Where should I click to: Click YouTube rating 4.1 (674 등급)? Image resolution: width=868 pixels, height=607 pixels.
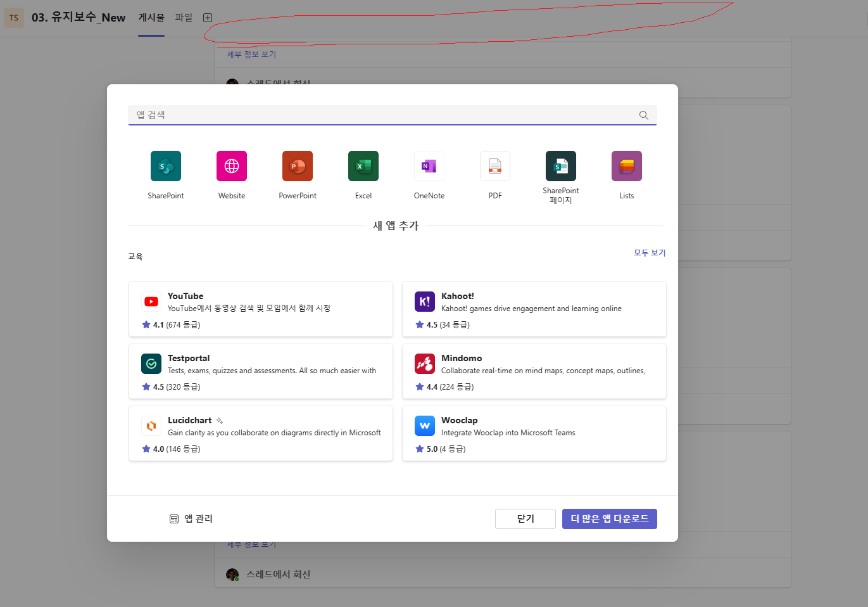click(x=172, y=324)
